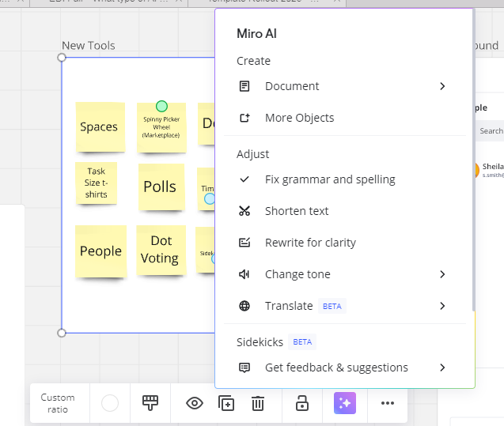Screen dimensions: 504x426
Task: Click the Miro AI sparkle button
Action: pyautogui.click(x=345, y=403)
